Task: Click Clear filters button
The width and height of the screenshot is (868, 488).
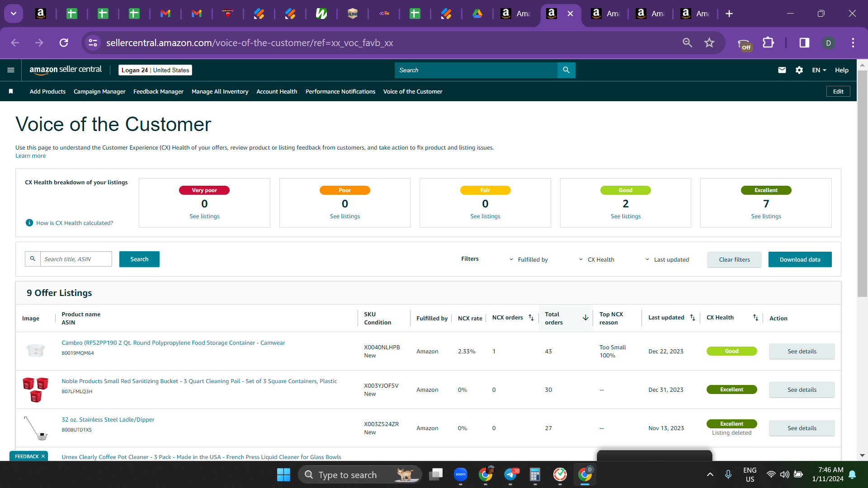Action: [x=734, y=259]
